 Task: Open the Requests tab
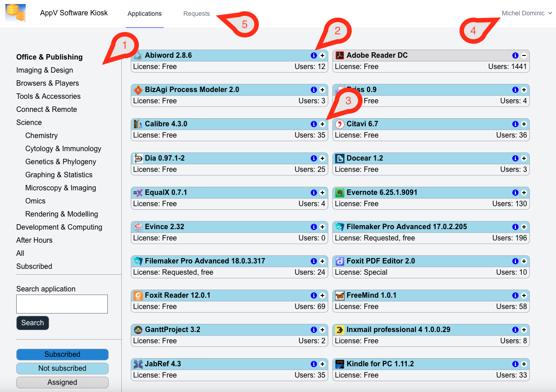tap(197, 14)
